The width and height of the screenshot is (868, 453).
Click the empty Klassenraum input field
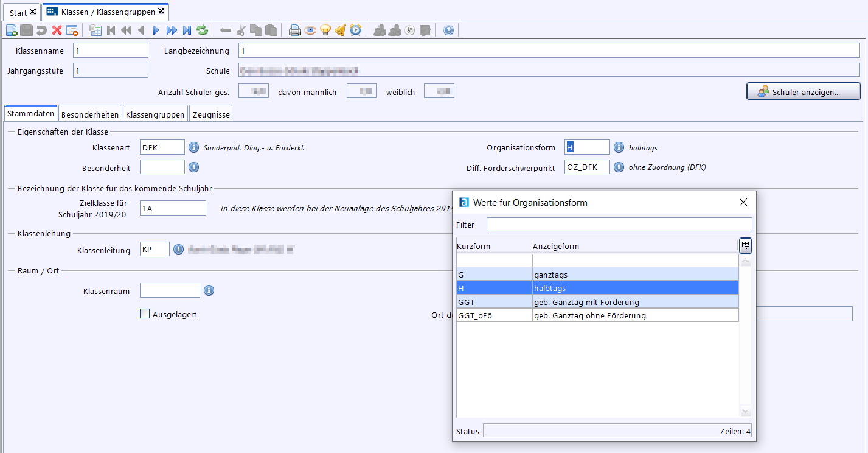tap(170, 290)
